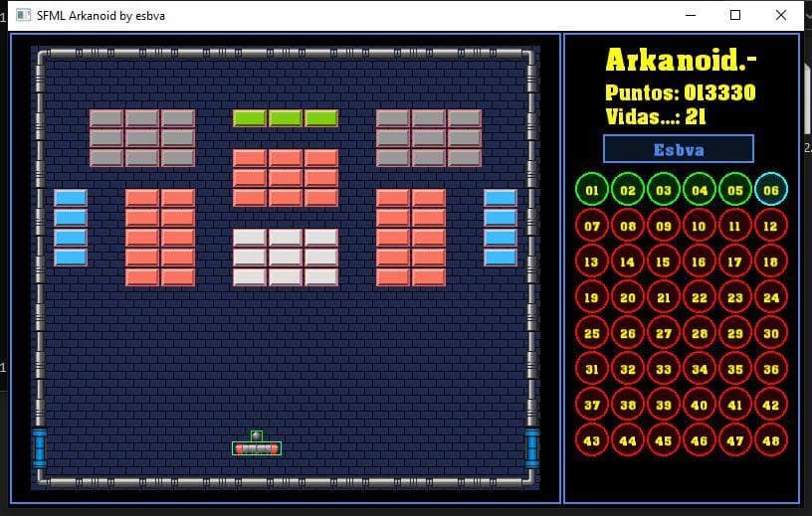812x516 pixels.
Task: Pick level 45 circle
Action: [x=664, y=440]
